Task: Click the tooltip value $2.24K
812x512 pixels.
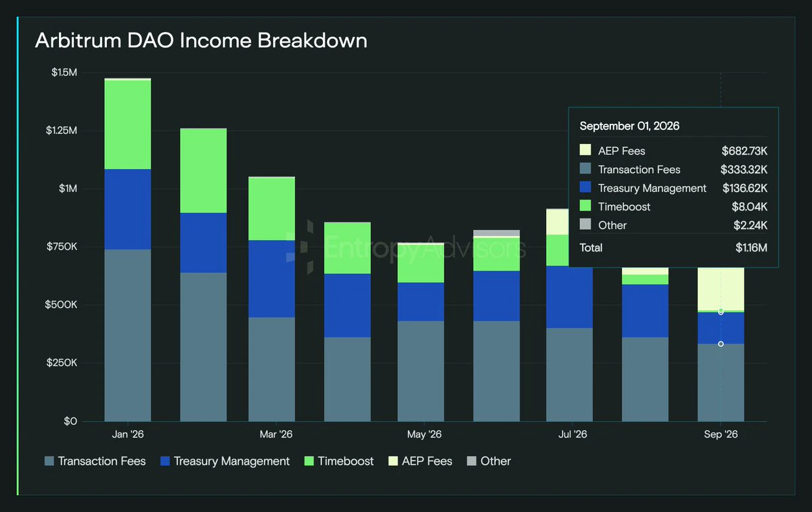Action: pos(750,225)
